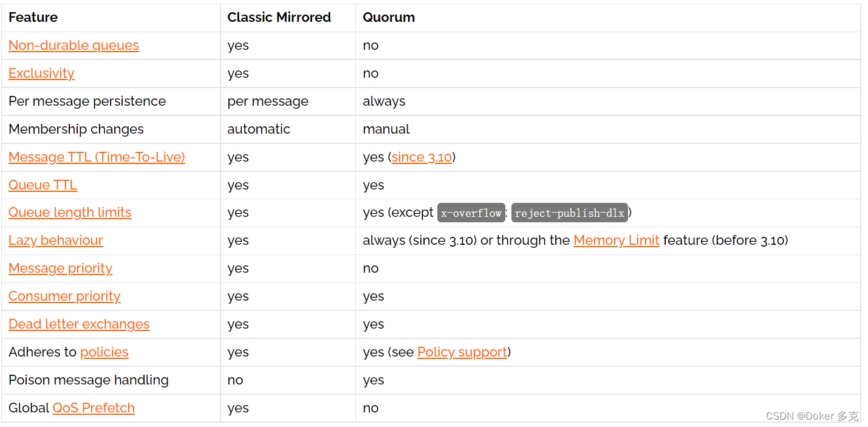Follow the Queue TTL link
This screenshot has height=427, width=868.
pyautogui.click(x=43, y=185)
